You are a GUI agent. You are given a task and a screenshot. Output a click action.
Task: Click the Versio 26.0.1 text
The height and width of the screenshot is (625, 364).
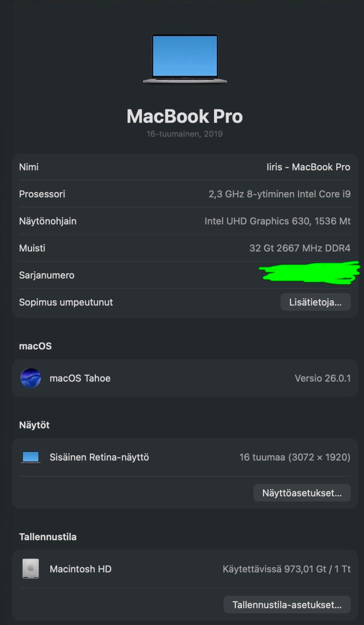pyautogui.click(x=322, y=378)
